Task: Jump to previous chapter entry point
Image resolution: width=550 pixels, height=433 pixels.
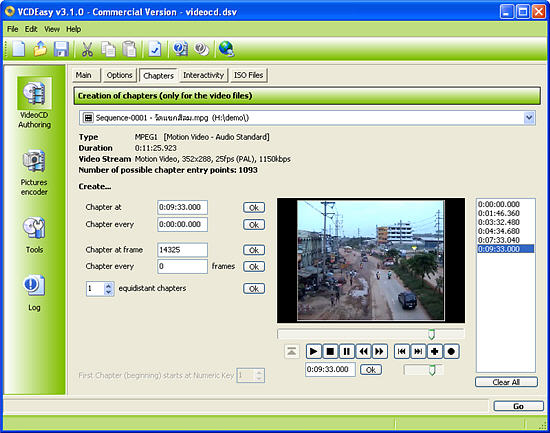Action: (x=402, y=351)
